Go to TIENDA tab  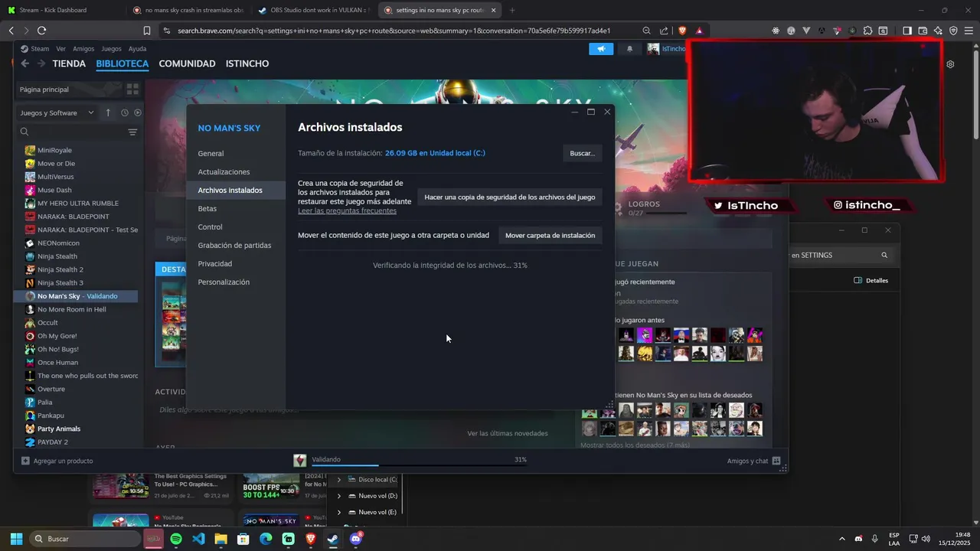click(69, 64)
